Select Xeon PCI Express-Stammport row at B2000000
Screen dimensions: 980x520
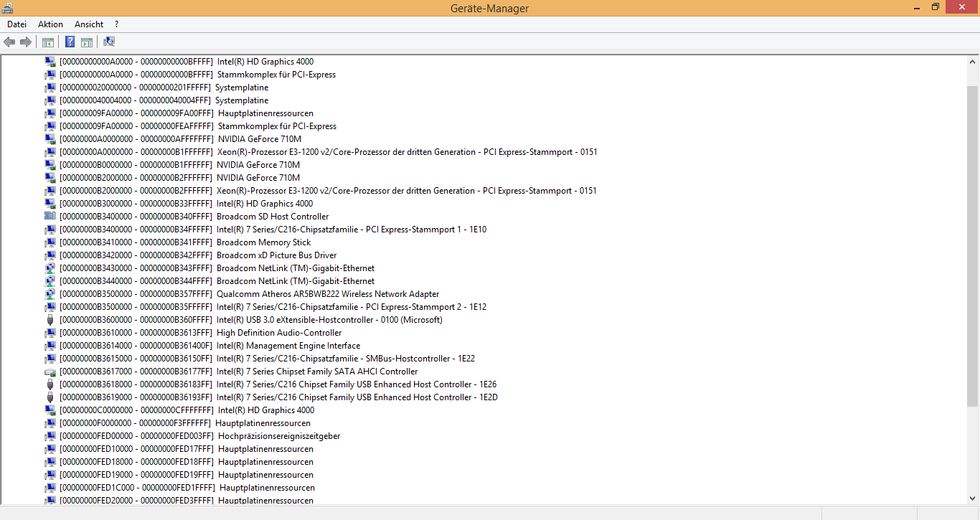click(x=328, y=190)
